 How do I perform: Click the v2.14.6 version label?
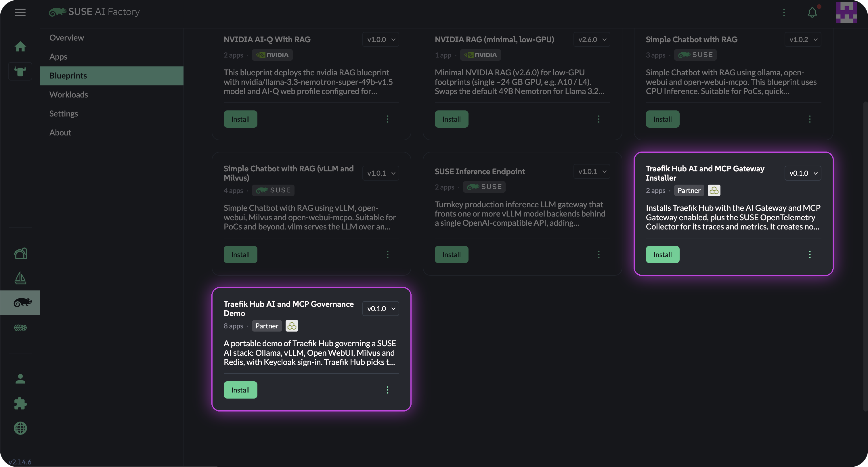(20, 462)
